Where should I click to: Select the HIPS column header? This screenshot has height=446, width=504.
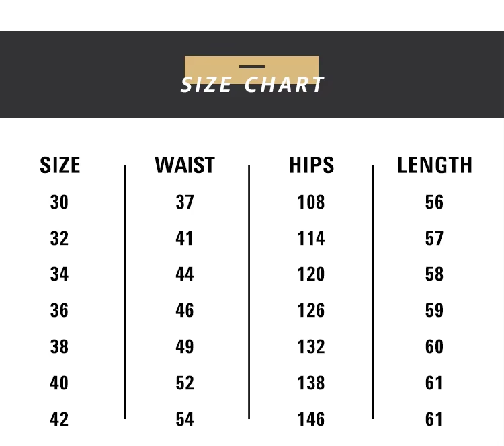(311, 165)
